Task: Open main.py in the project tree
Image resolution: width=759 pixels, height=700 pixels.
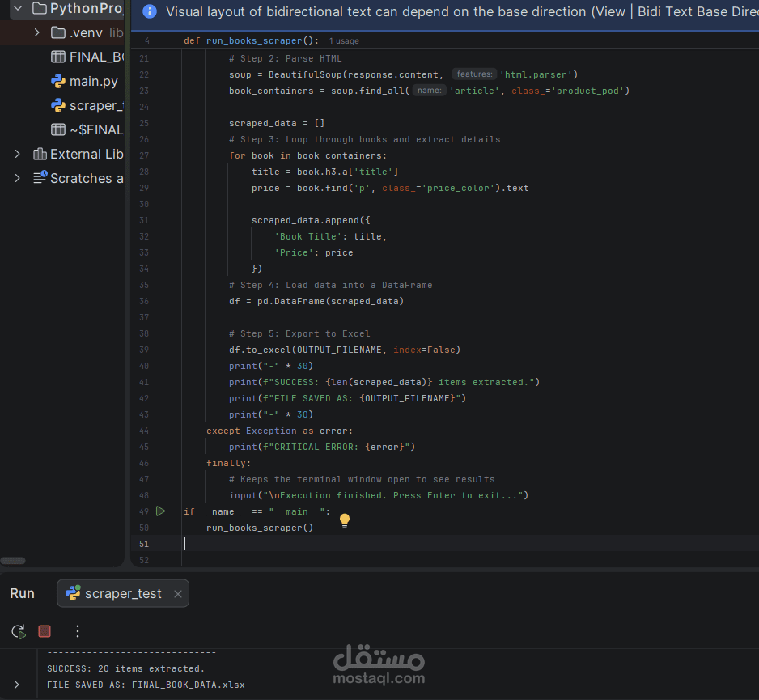Action: tap(93, 81)
